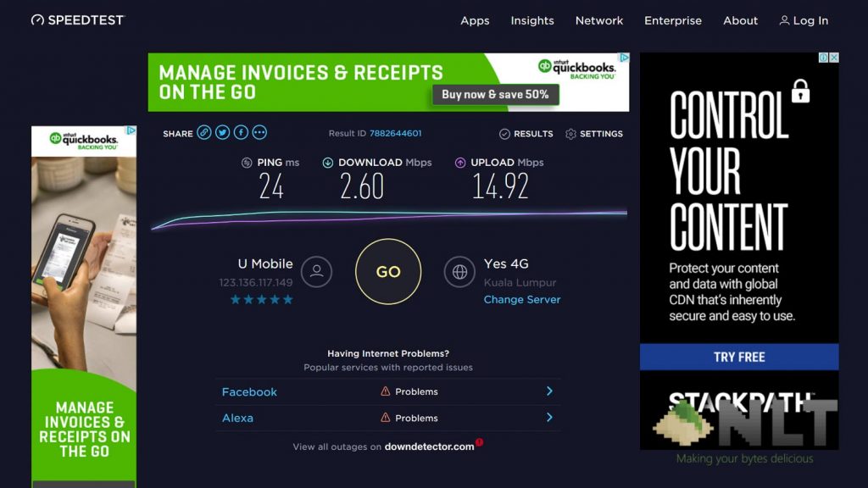868x488 pixels.
Task: Click Change Server link
Action: coord(522,299)
